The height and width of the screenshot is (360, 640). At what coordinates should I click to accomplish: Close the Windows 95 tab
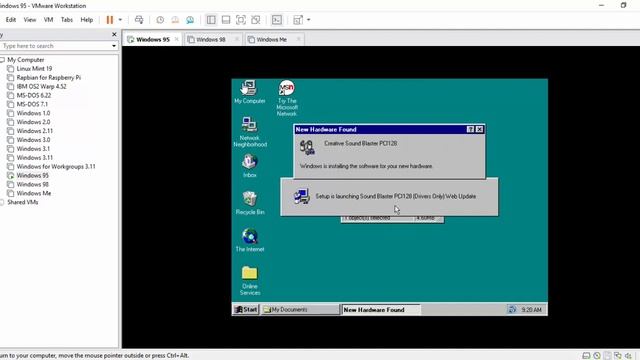click(x=177, y=39)
